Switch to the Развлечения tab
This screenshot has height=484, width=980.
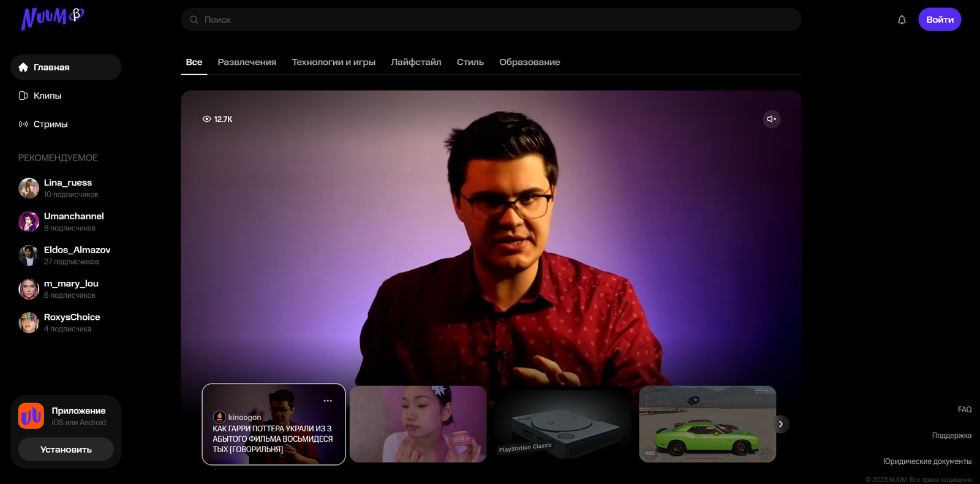tap(247, 62)
